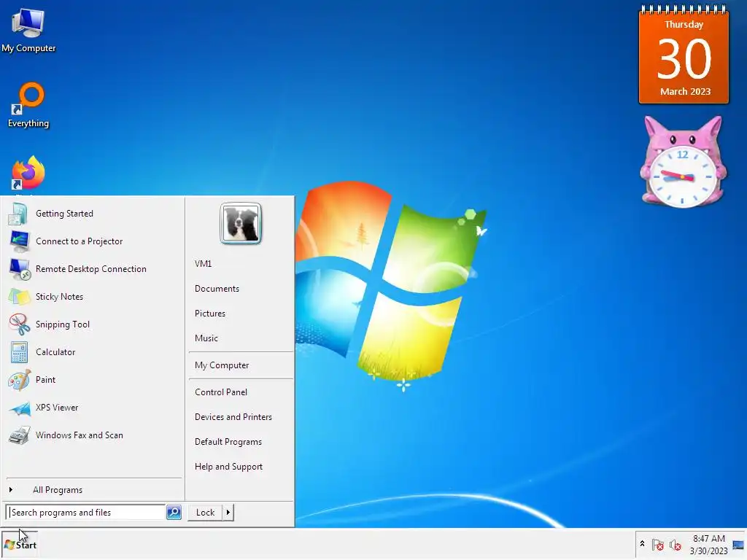
Task: Click the search magnifier icon
Action: click(x=174, y=513)
